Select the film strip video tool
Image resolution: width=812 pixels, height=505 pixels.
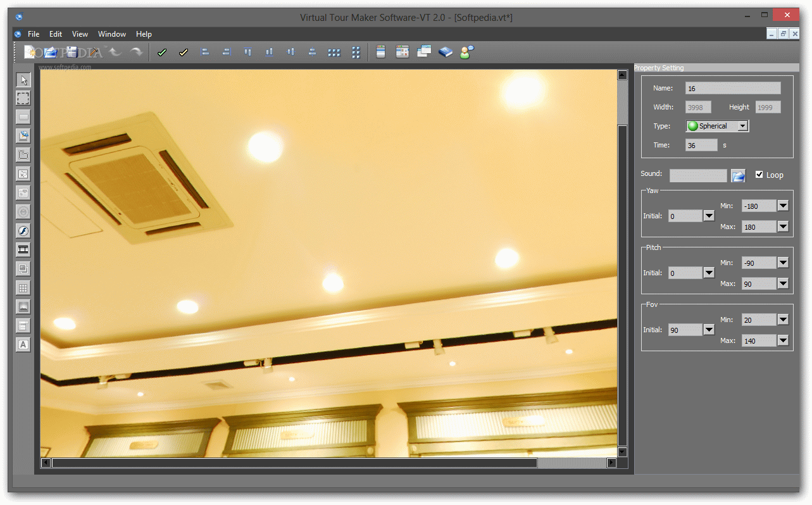(23, 250)
